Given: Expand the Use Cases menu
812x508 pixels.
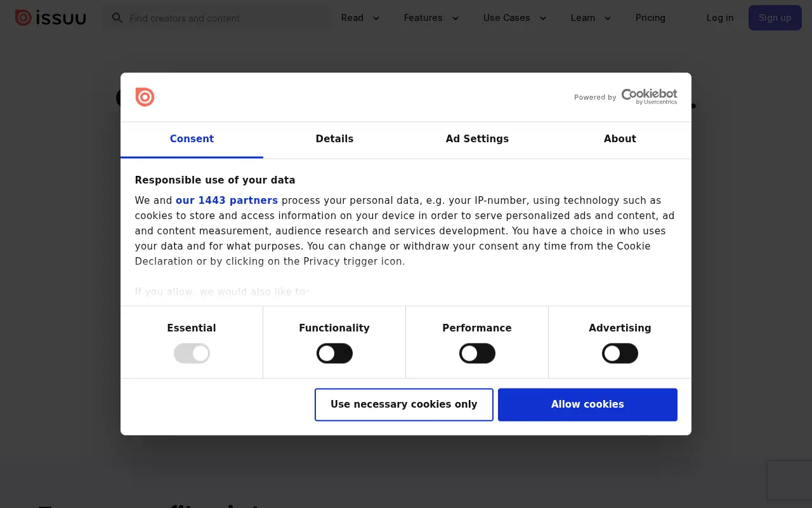Looking at the screenshot, I should (515, 18).
